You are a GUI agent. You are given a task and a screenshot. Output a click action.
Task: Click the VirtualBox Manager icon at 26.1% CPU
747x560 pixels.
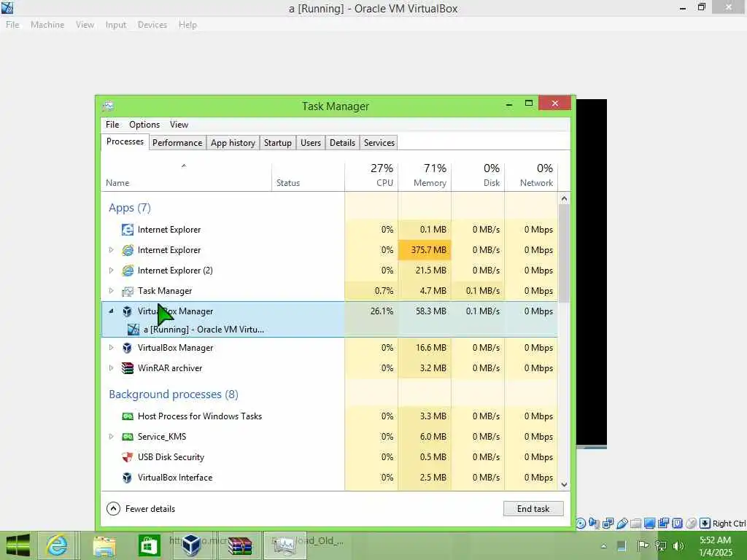click(x=127, y=311)
